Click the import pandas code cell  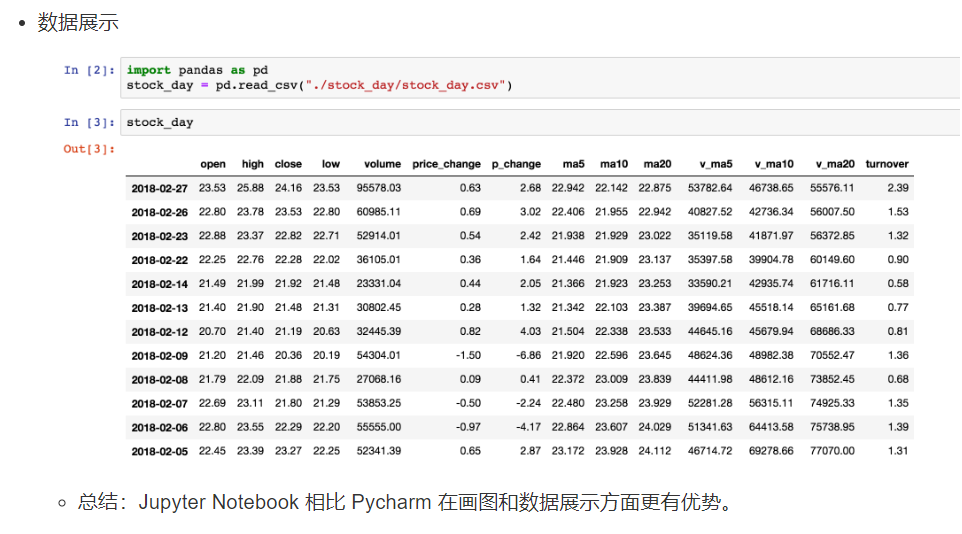[x=541, y=78]
